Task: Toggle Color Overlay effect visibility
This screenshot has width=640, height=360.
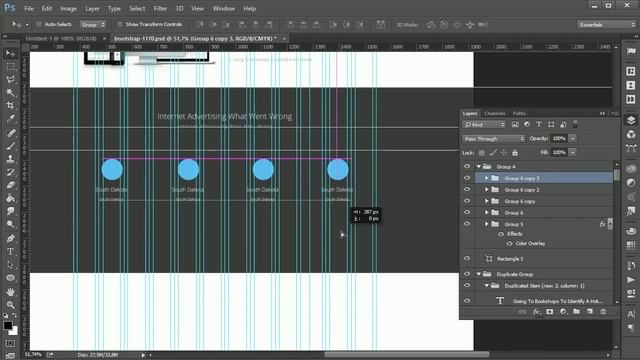Action: [509, 244]
